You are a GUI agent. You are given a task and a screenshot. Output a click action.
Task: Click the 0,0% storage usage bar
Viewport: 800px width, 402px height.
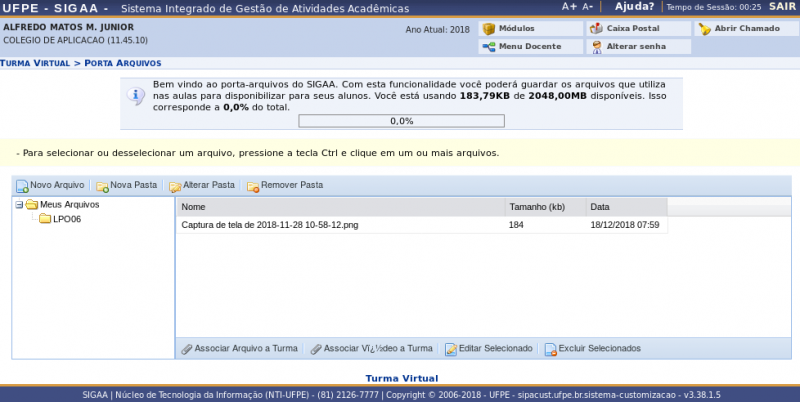402,121
